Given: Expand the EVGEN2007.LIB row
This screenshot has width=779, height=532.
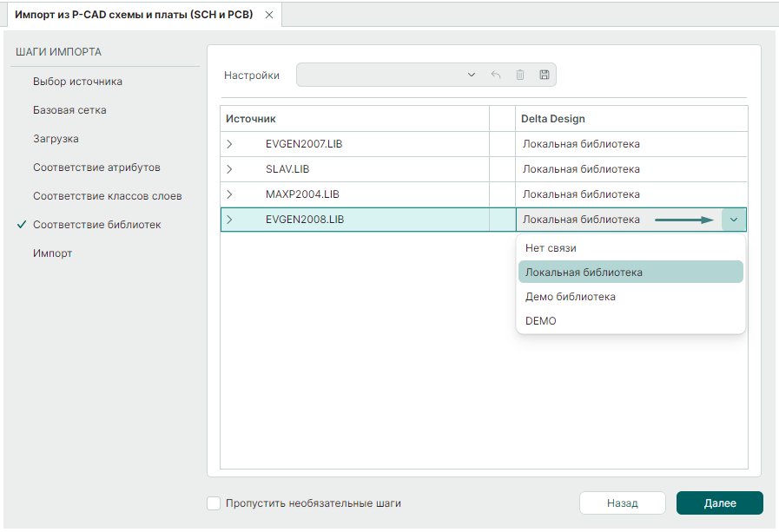Looking at the screenshot, I should (x=229, y=144).
